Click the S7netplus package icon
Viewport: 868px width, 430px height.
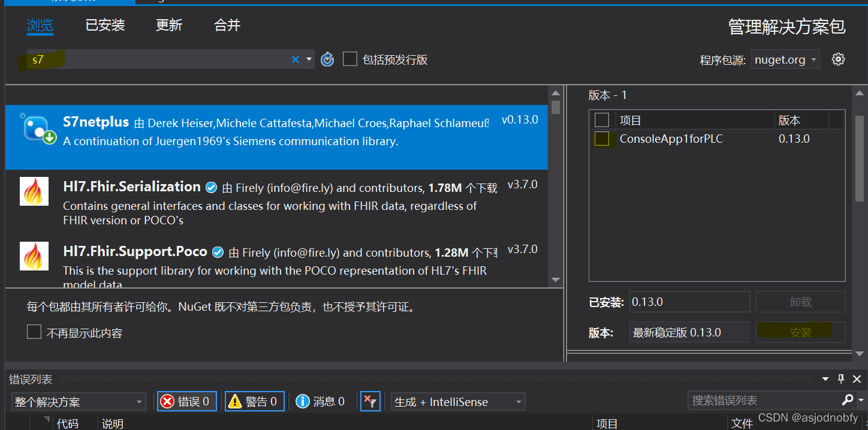(x=37, y=128)
